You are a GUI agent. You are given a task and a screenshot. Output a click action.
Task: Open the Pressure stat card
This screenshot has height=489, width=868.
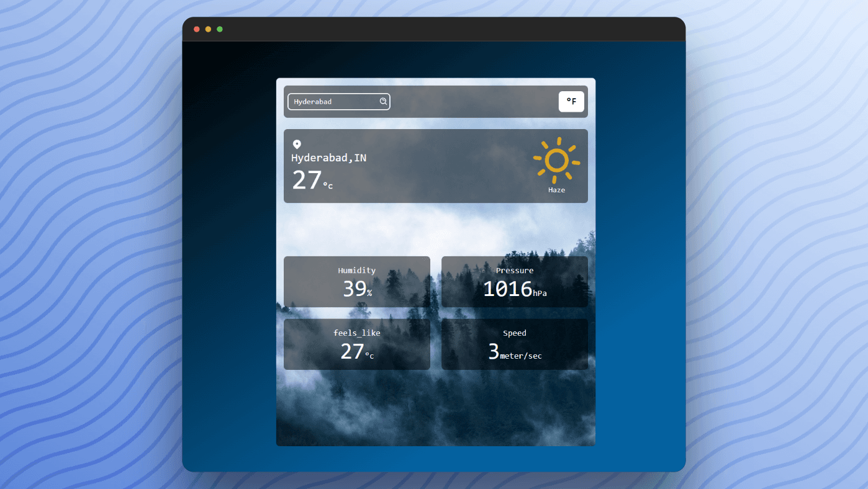tap(514, 281)
